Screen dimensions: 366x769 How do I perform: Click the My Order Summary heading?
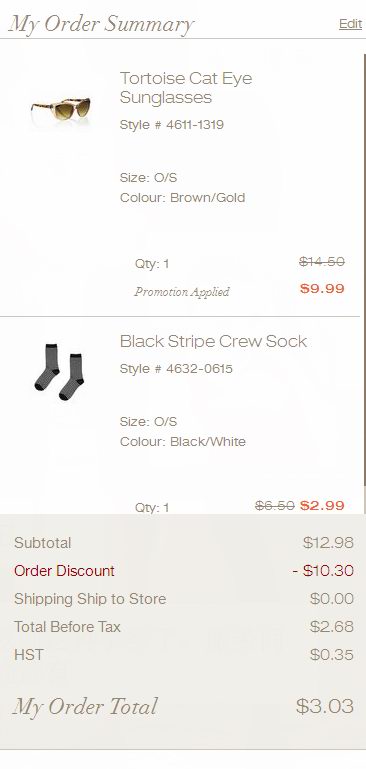[x=102, y=24]
